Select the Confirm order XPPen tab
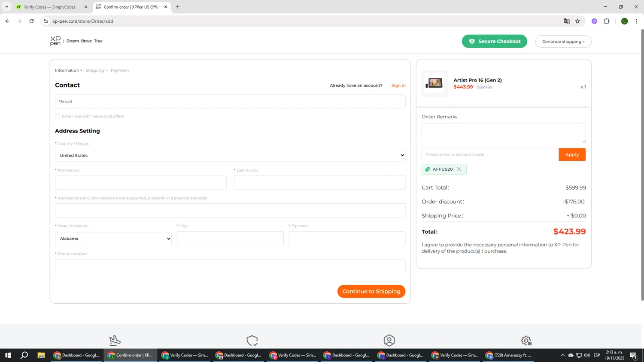Viewport: 644px width, 362px height. 131,7
